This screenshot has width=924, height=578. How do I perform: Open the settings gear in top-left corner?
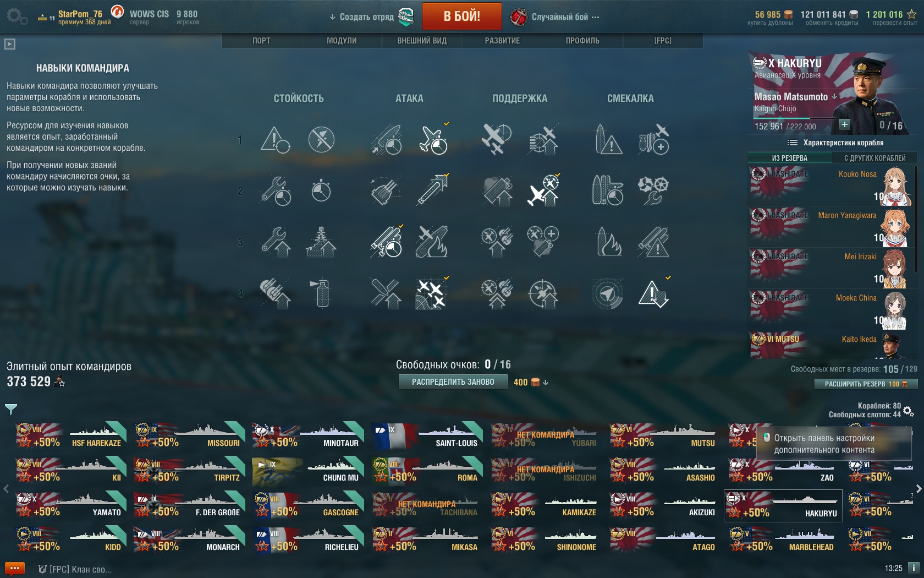16,16
